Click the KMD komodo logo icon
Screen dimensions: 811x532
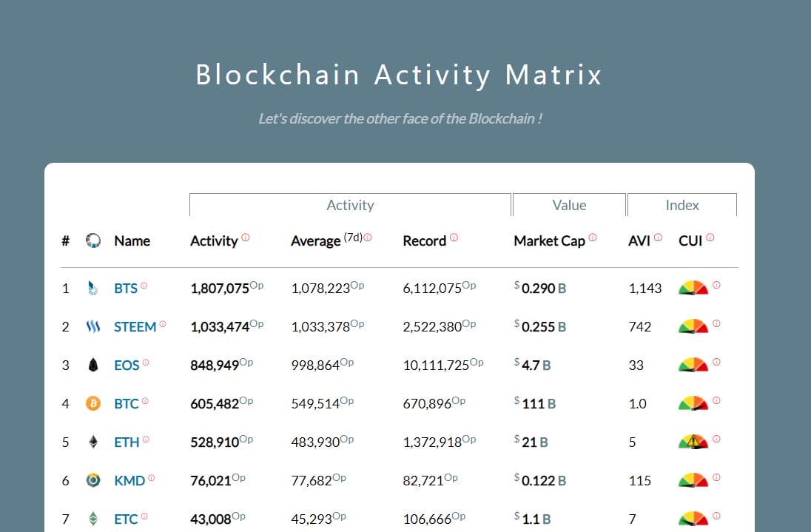coord(93,480)
